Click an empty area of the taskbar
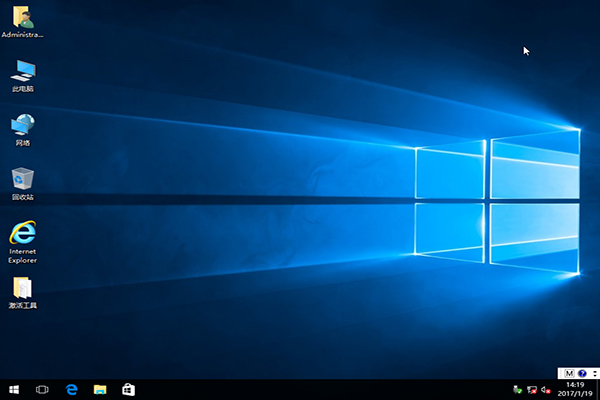The width and height of the screenshot is (600, 400). (x=300, y=389)
